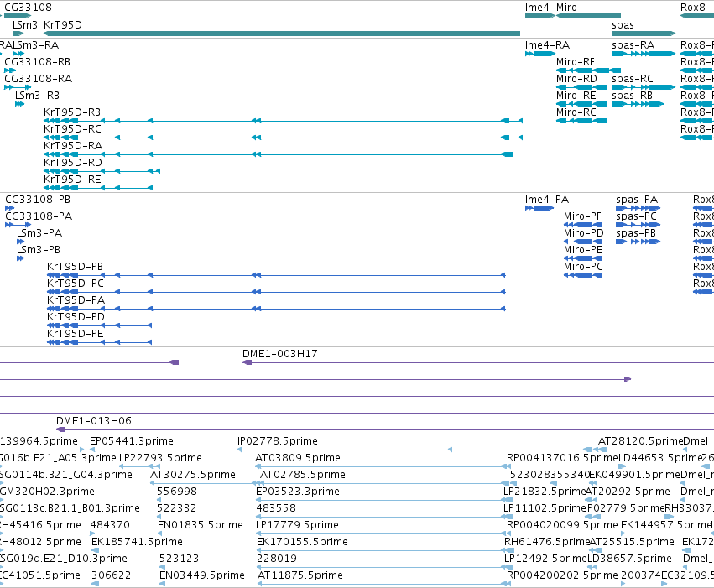Screen dimensions: 714x588
Task: Select transcript Miro-RF
Action: point(588,70)
